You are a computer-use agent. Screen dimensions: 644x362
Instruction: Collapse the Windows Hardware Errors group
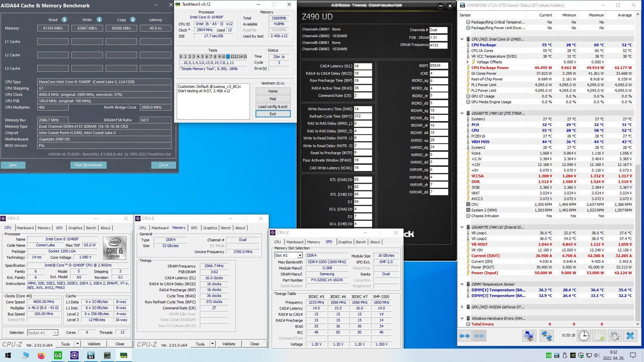coord(462,318)
